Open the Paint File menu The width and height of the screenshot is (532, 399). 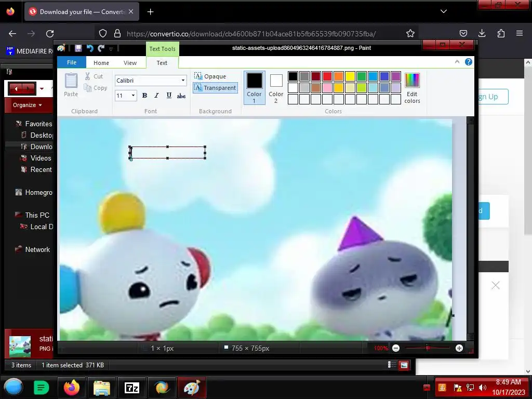(x=72, y=62)
